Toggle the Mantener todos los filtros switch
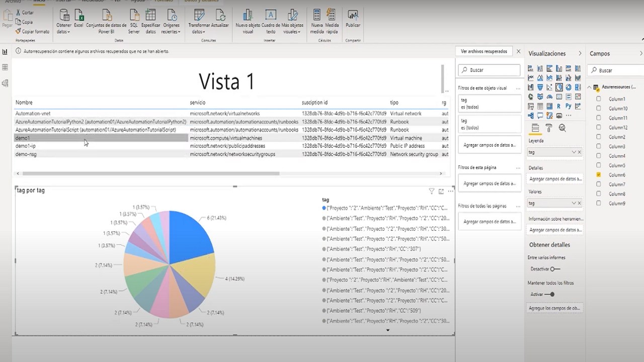Screen dimensions: 644x362 [550, 294]
